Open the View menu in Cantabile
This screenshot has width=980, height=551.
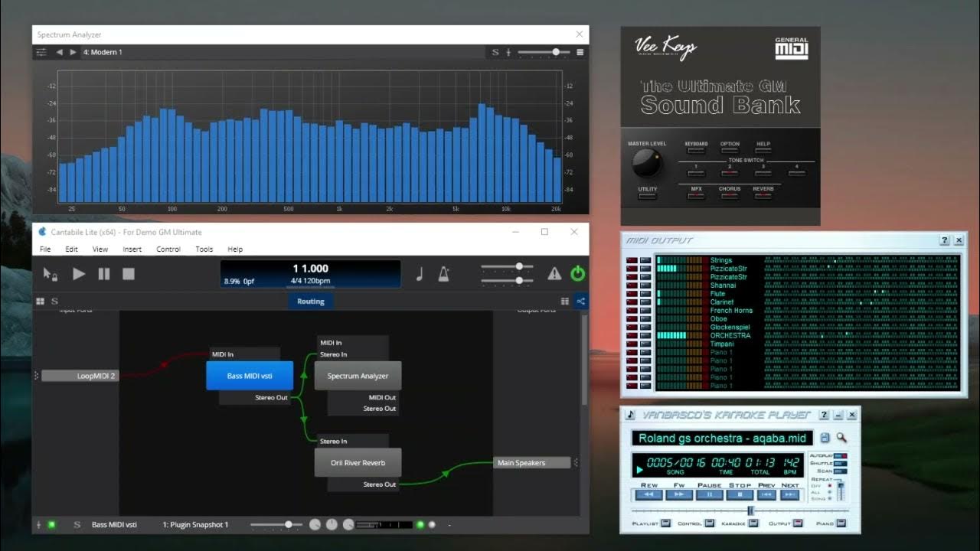tap(100, 249)
